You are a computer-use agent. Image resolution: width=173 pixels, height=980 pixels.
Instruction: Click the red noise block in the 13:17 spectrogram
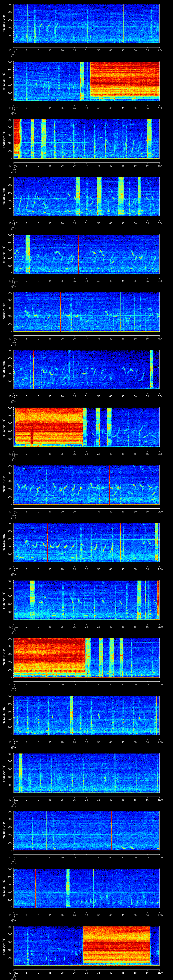pyautogui.click(x=116, y=945)
